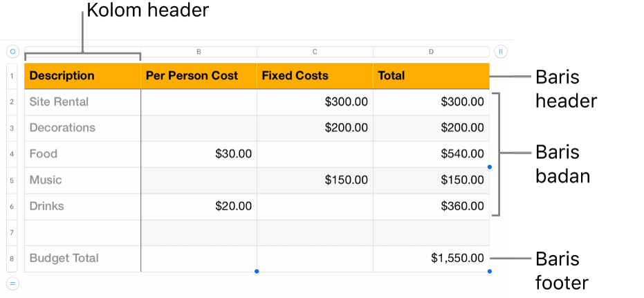Select the $1,550.00 budget total cell
Image resolution: width=644 pixels, height=298 pixels.
[431, 259]
